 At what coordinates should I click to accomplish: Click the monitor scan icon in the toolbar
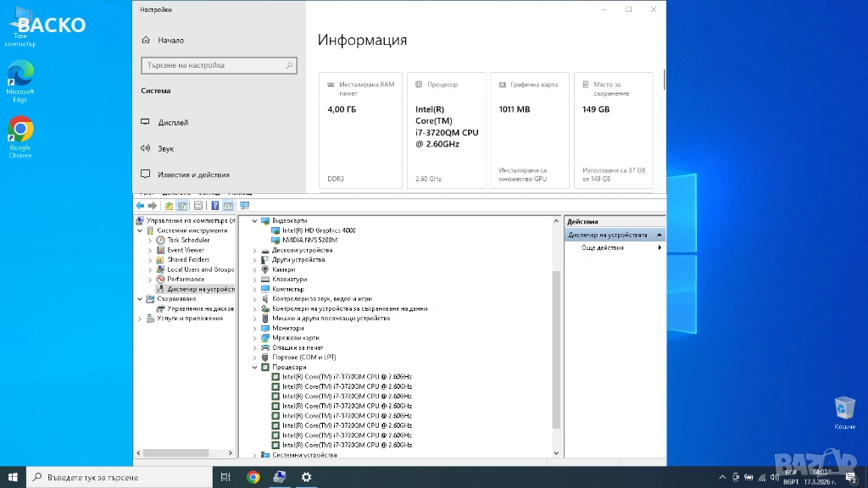coord(245,206)
